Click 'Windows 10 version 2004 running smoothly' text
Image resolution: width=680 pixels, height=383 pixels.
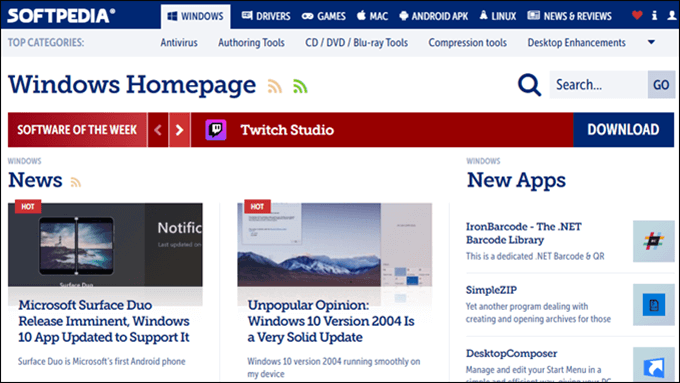click(x=333, y=367)
